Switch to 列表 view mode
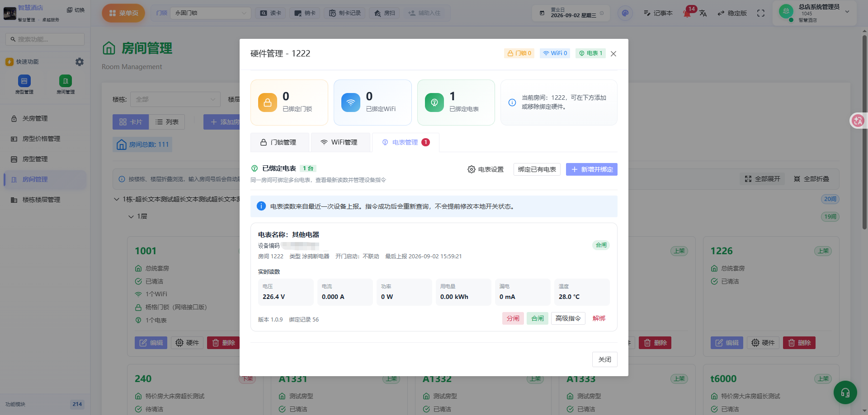The width and height of the screenshot is (868, 415). (167, 122)
